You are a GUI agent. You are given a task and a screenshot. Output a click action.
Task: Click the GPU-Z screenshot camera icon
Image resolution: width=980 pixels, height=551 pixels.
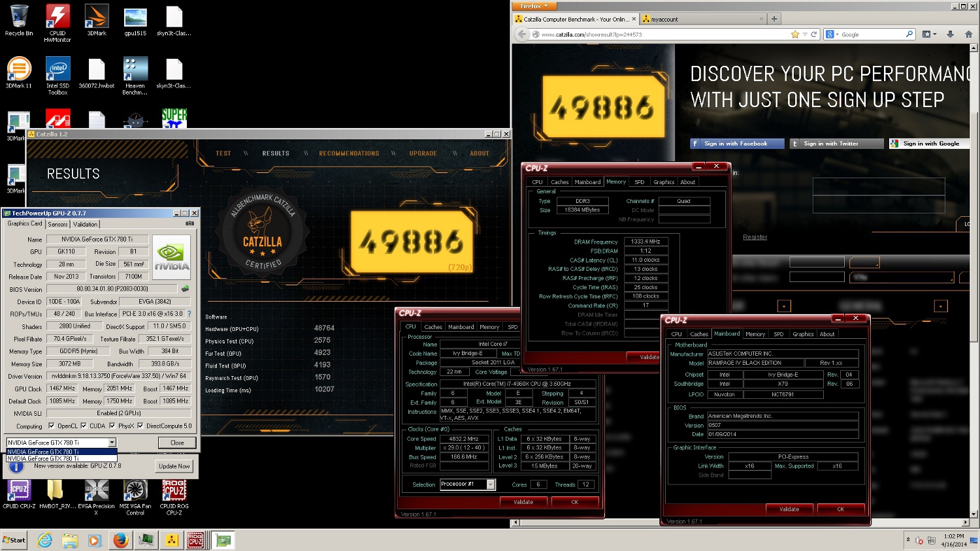pos(189,223)
